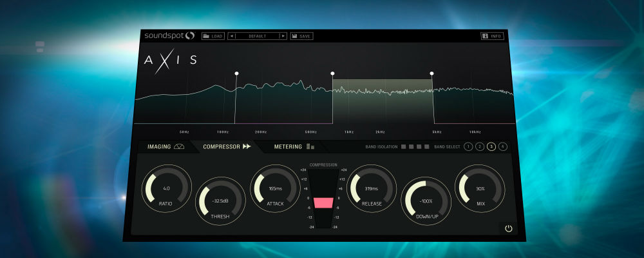Click the Ratio knob
644x258 pixels.
166,188
